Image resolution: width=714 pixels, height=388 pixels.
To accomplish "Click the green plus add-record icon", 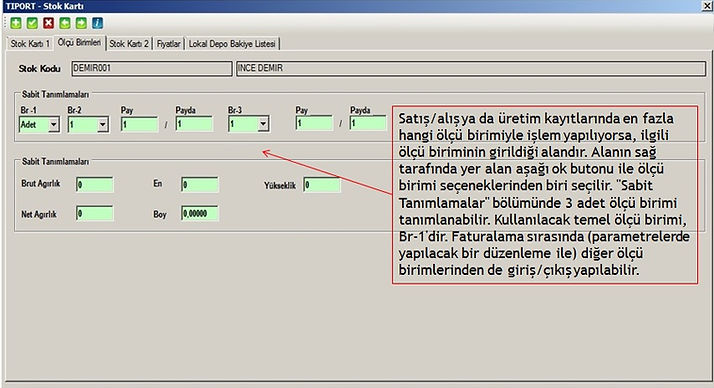I will point(15,23).
